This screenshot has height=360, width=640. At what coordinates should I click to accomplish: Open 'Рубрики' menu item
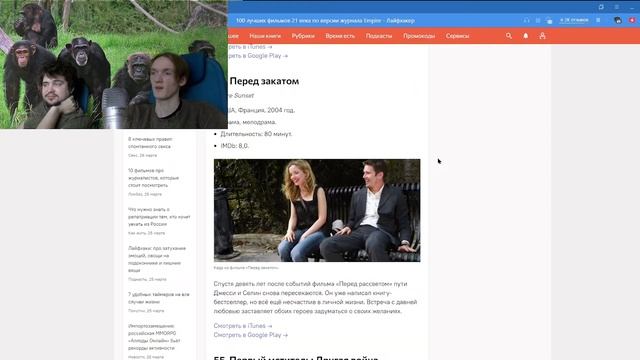click(303, 36)
